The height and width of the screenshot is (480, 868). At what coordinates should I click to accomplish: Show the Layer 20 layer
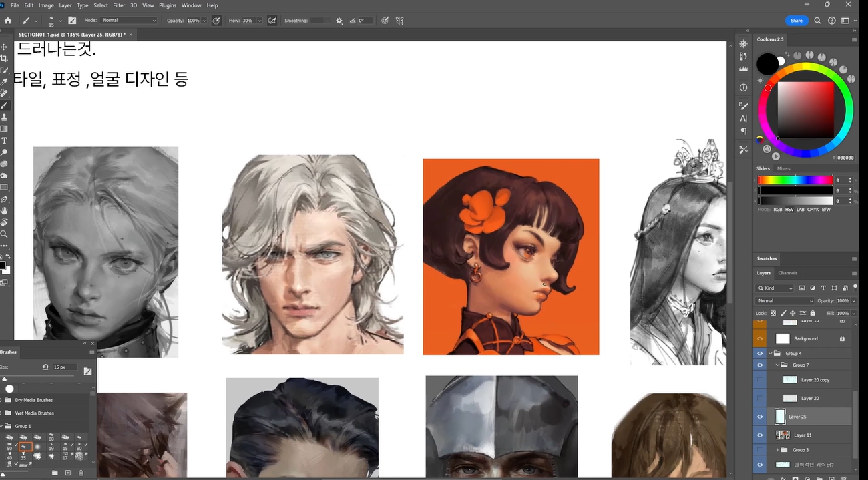(x=760, y=398)
